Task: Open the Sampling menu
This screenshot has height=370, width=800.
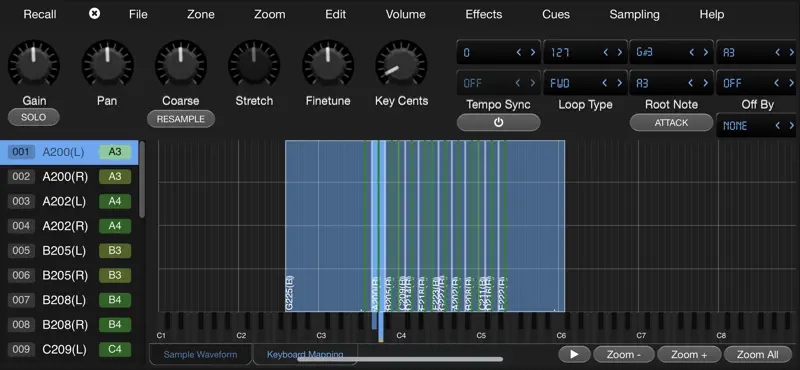Action: coord(634,14)
